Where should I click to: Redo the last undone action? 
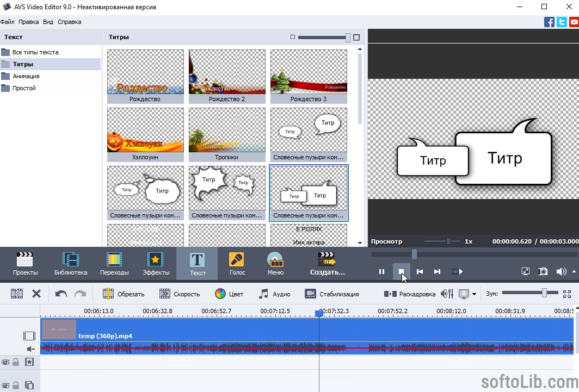point(80,294)
